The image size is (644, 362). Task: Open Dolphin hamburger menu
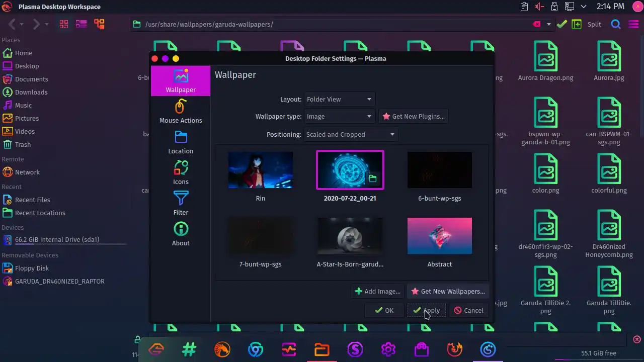[633, 24]
